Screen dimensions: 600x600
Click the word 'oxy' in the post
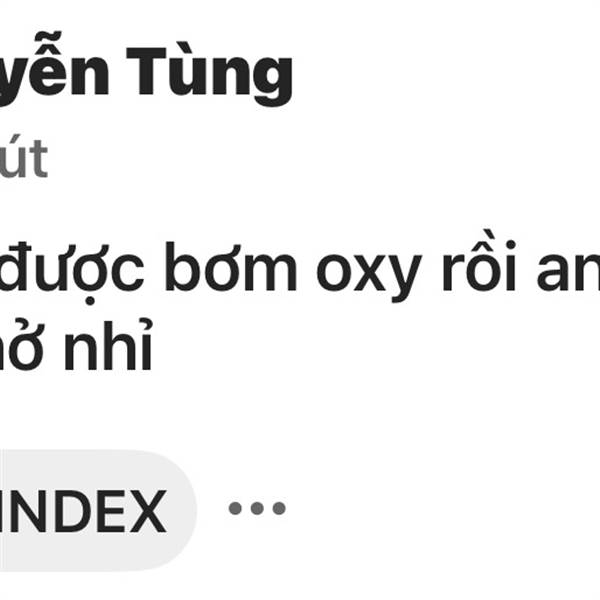369,272
